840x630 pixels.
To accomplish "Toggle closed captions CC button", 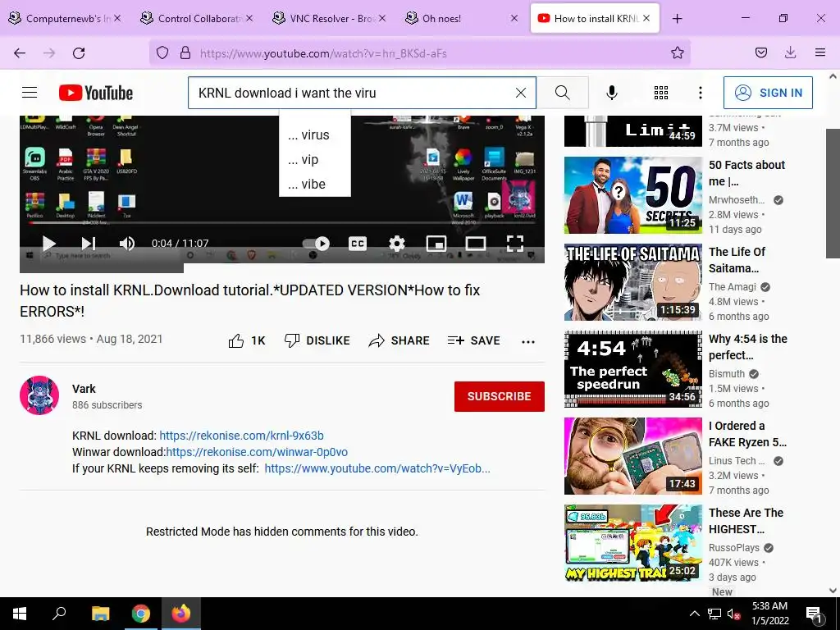I will (358, 244).
